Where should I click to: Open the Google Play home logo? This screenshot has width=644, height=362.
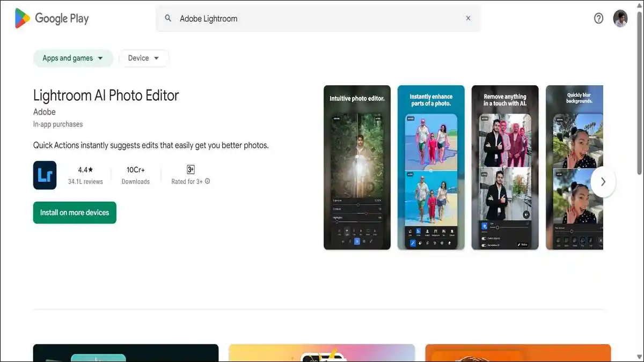[52, 18]
